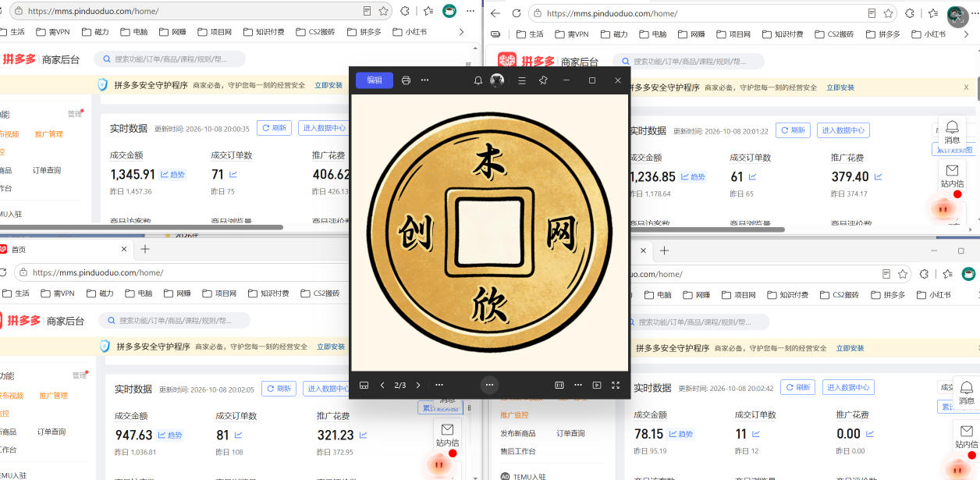Go back in top-right browser
The height and width of the screenshot is (480, 980).
tap(495, 13)
